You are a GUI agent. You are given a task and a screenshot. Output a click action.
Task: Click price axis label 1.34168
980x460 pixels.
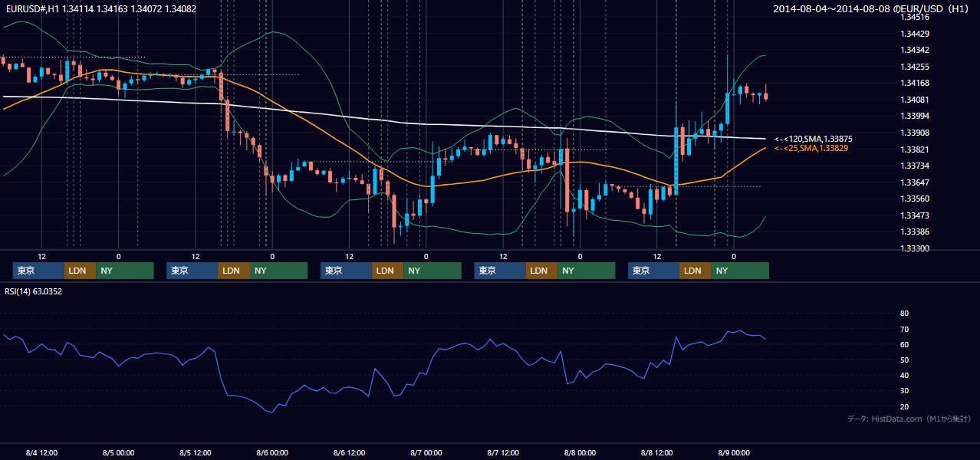tap(916, 83)
